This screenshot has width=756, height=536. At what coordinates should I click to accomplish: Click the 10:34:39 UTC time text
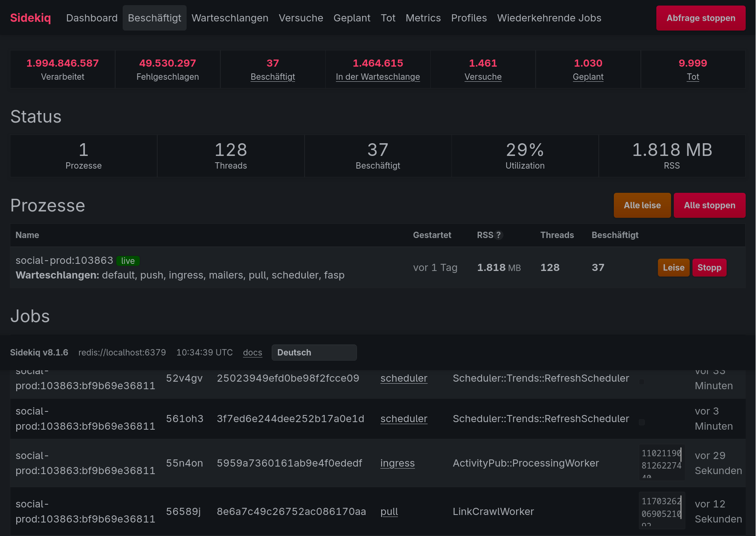pyautogui.click(x=204, y=352)
